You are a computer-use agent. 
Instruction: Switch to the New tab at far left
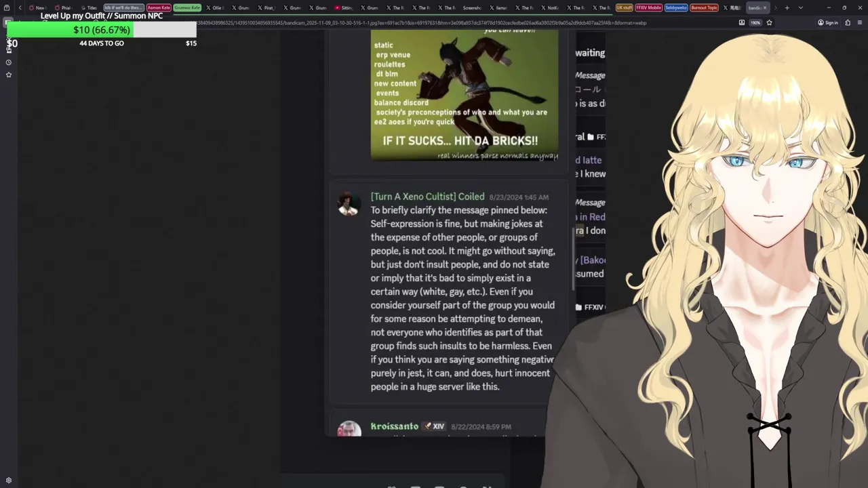37,7
